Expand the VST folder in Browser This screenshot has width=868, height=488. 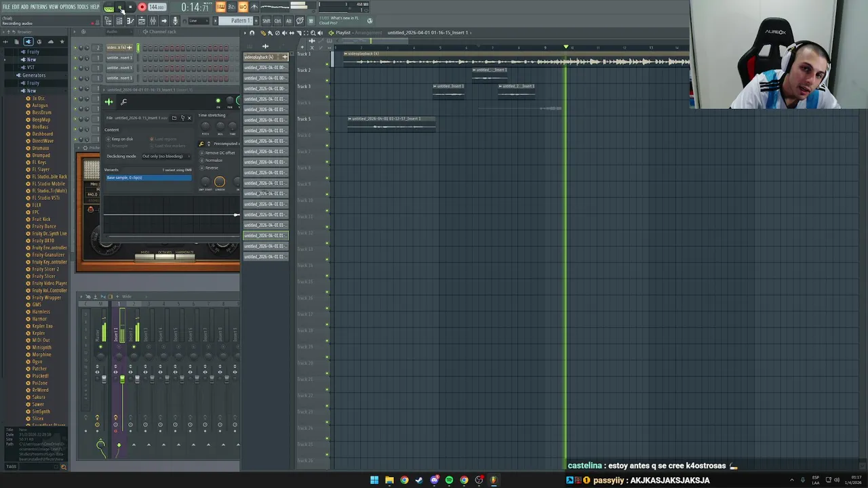coord(31,68)
